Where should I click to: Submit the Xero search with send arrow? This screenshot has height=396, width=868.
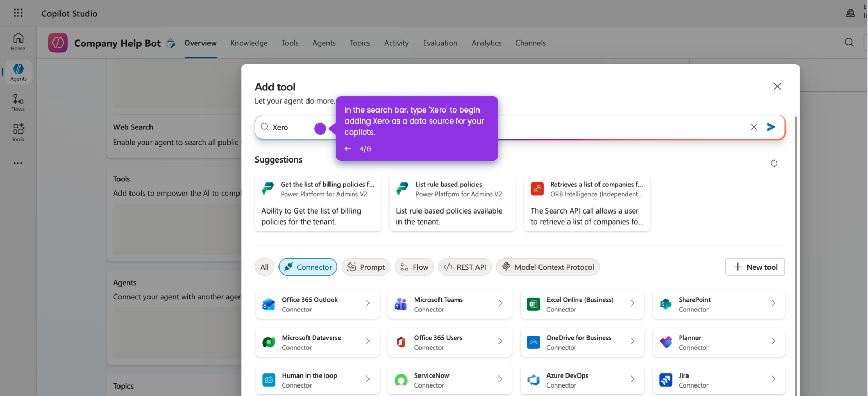coord(771,127)
